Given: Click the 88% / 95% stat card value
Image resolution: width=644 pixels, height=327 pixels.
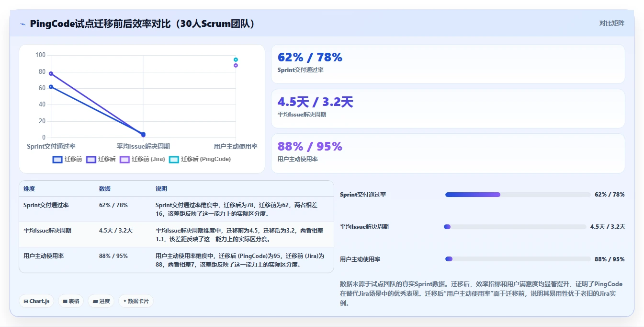Looking at the screenshot, I should [310, 146].
